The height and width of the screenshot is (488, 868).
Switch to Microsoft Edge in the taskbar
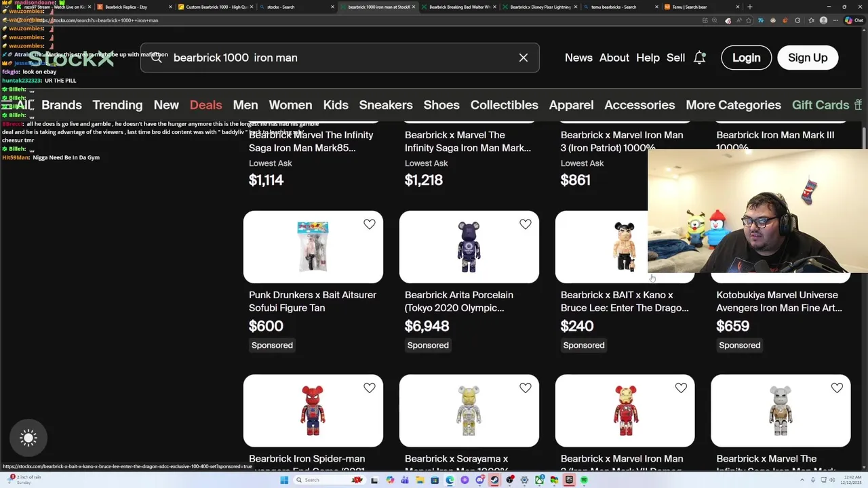[x=450, y=480]
